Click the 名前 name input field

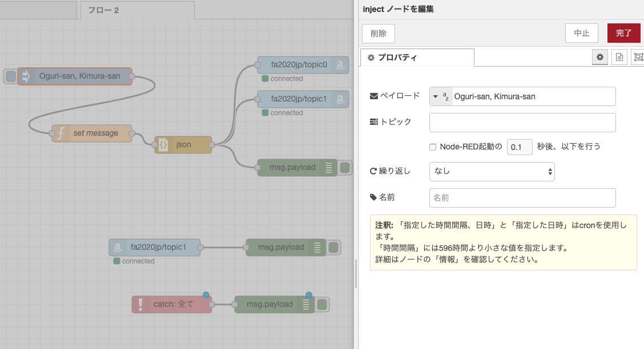coord(522,198)
